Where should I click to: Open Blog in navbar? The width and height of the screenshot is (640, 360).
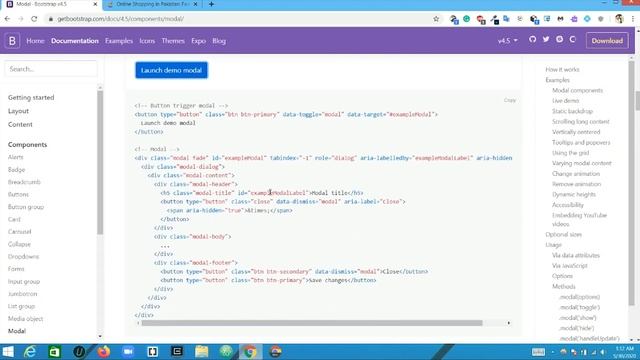219,41
